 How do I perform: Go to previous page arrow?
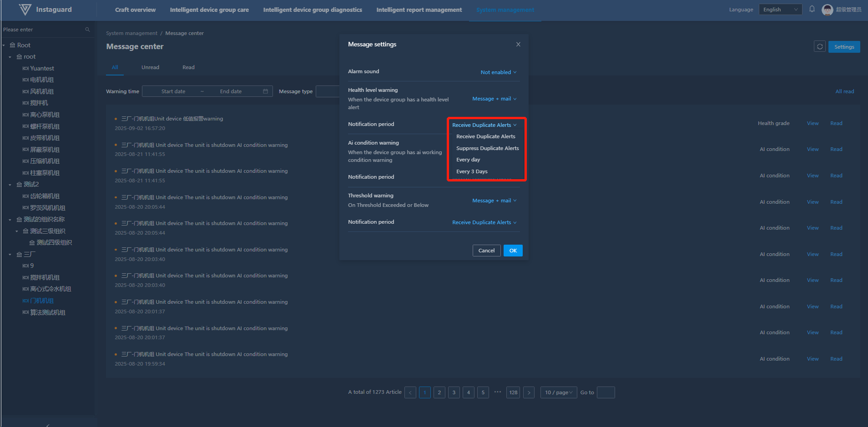(410, 392)
